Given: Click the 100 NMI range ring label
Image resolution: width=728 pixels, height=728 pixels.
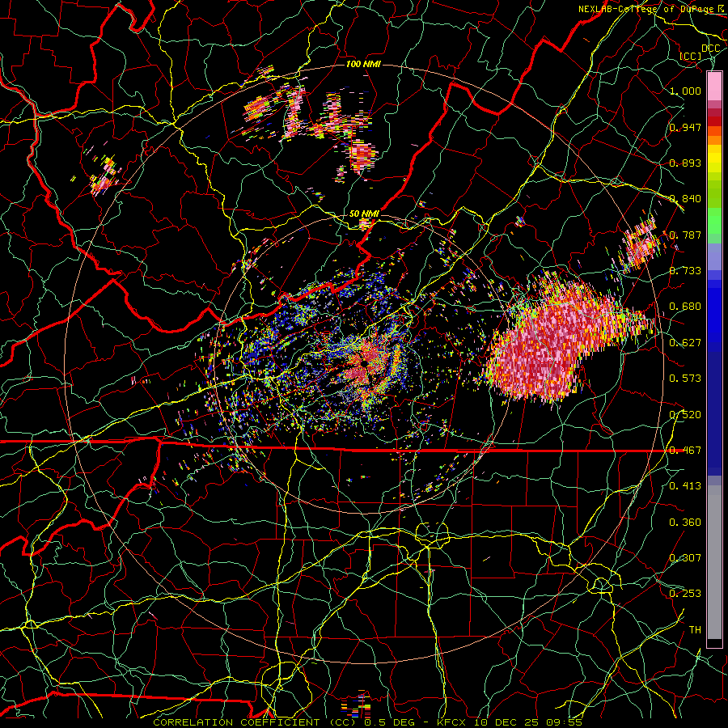Looking at the screenshot, I should click(363, 64).
